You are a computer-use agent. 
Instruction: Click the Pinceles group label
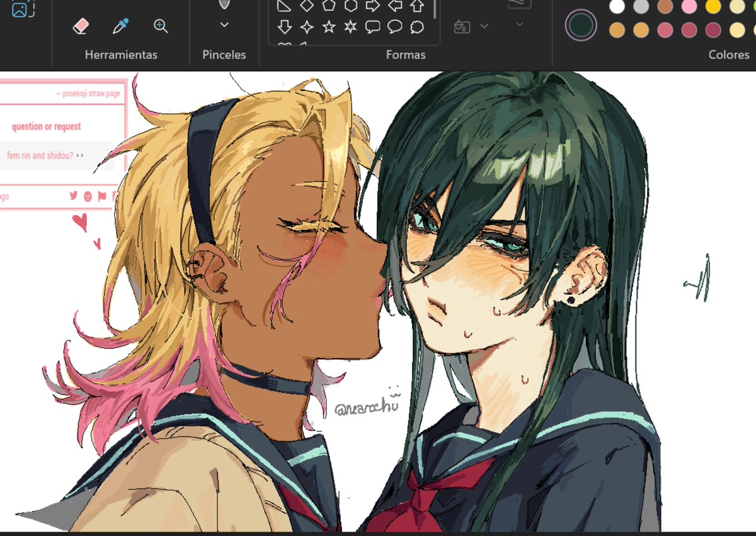coord(224,55)
